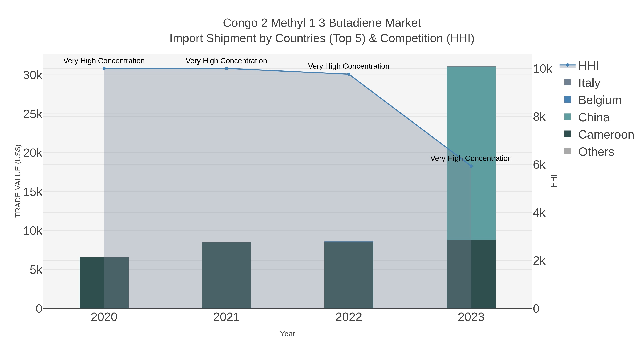Click the TRADE VALUE (US$) axis title
Viewport: 644px width, 362px height.
point(18,181)
